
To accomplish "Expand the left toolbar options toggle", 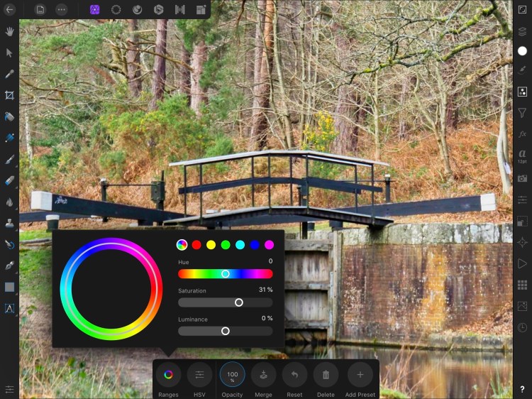I will click(x=9, y=389).
